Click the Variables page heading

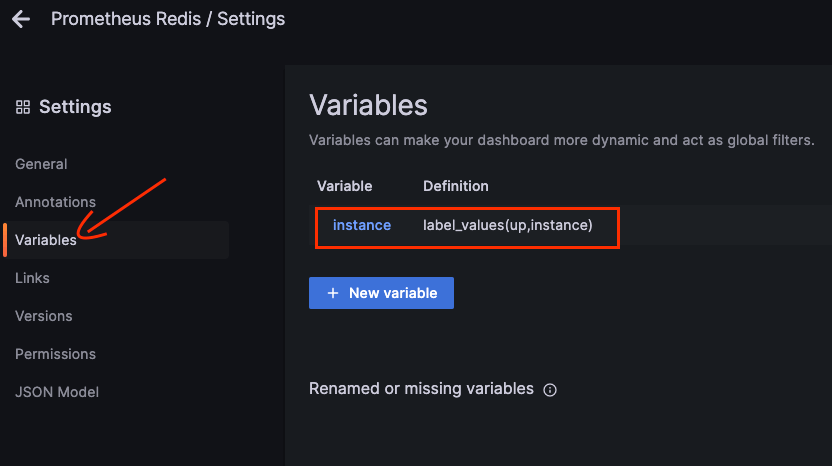[368, 105]
